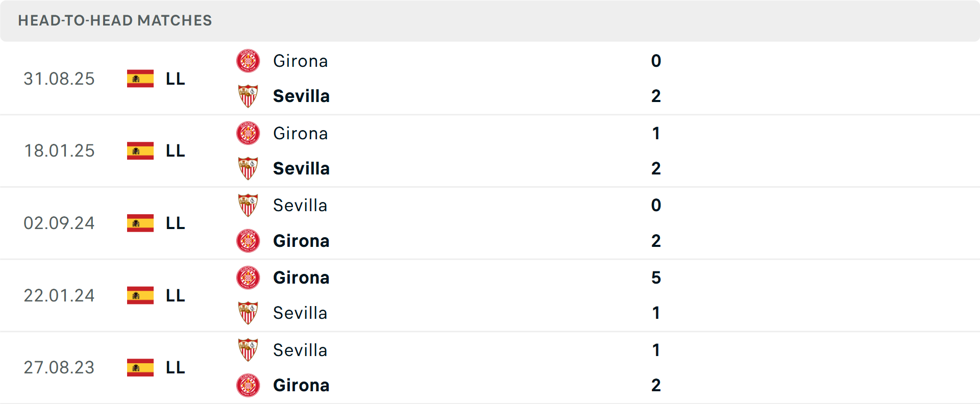Image resolution: width=980 pixels, height=404 pixels.
Task: Click the date 31.08.25
Action: (x=59, y=79)
